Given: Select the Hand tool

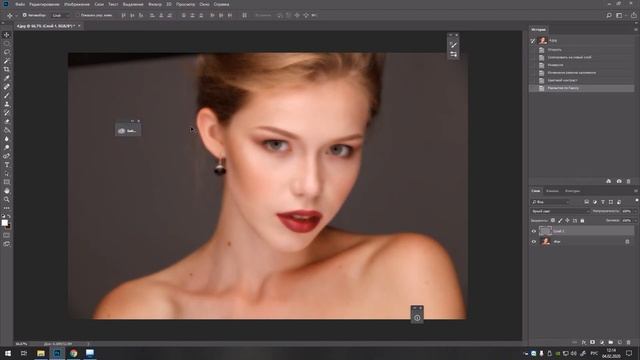Looking at the screenshot, I should click(x=7, y=191).
